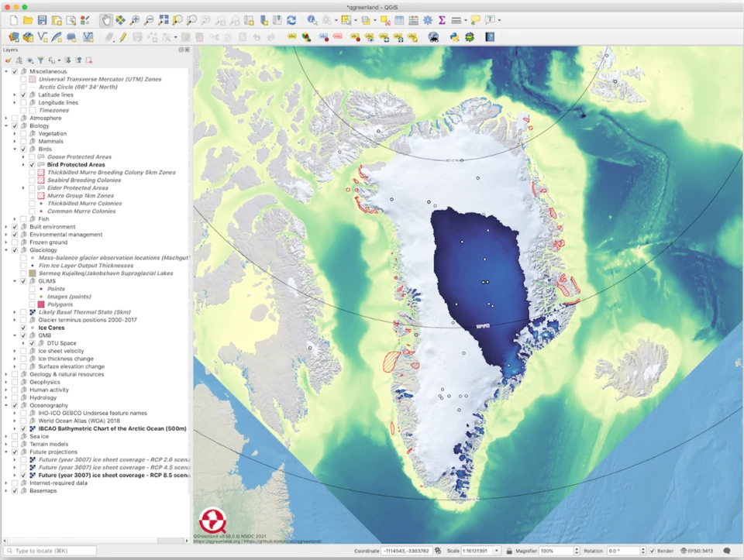Click the toggle extents icon beside coordinates
744x560 pixels.
coord(438,551)
